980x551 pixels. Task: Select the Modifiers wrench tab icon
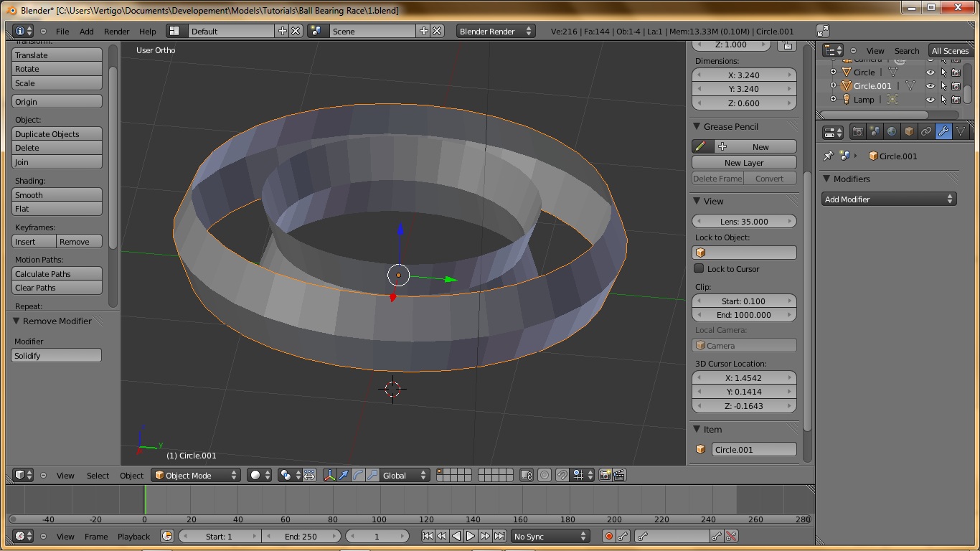click(x=943, y=132)
